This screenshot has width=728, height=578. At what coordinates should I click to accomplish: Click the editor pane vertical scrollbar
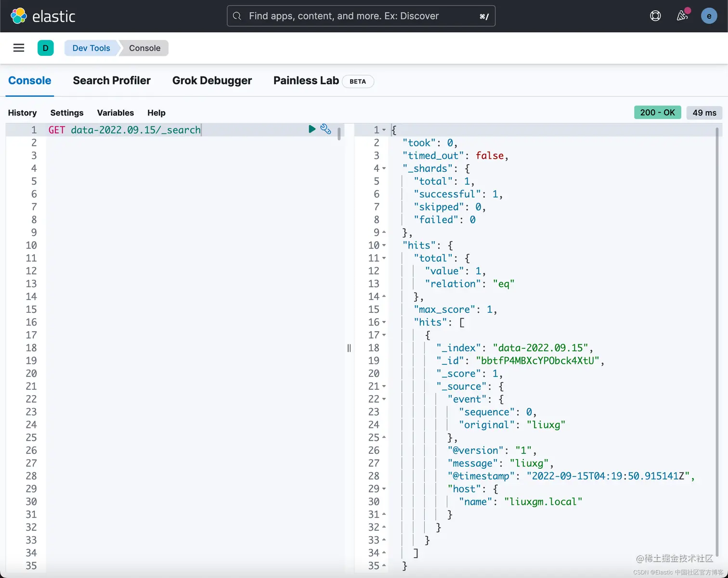[339, 133]
